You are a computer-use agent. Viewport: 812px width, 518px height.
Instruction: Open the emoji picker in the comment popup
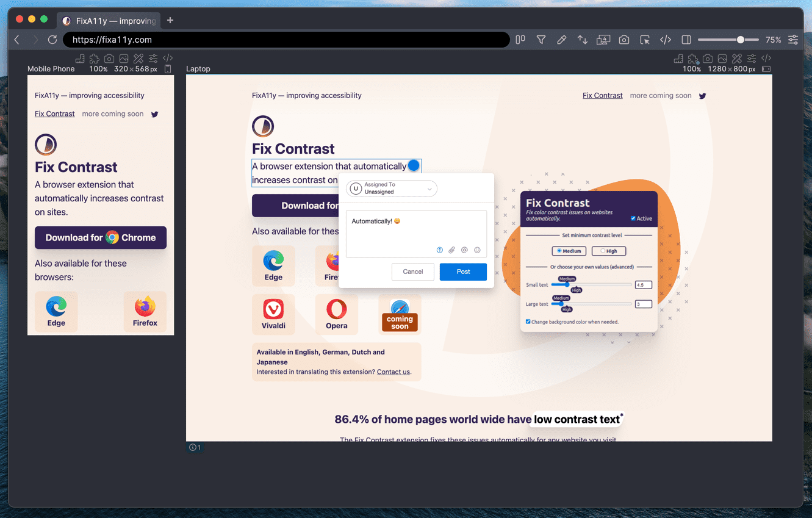pos(476,250)
